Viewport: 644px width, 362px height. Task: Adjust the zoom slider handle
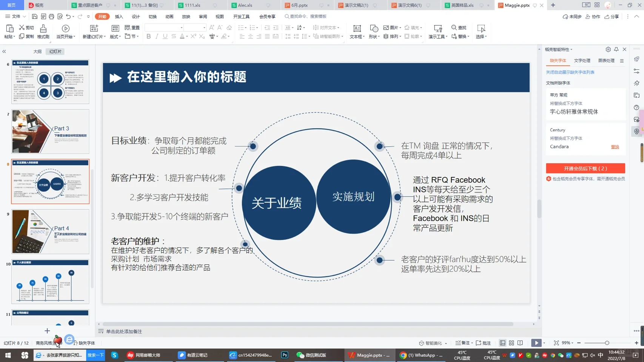point(607,343)
